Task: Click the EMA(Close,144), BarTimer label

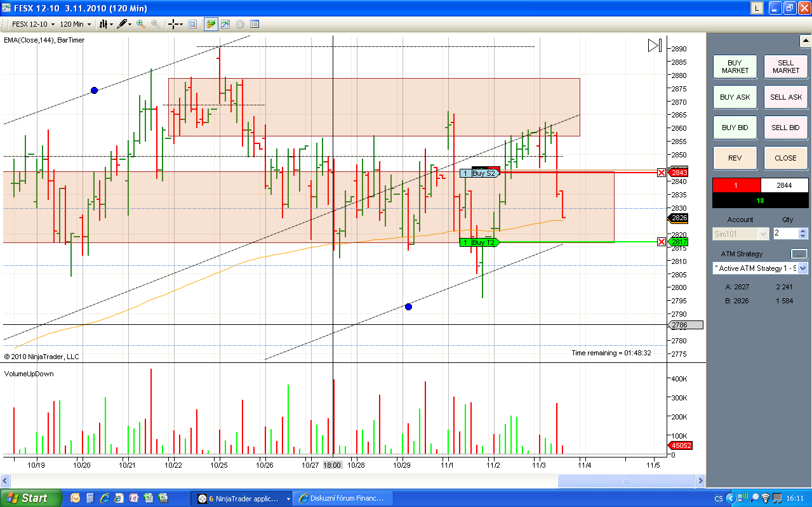Action: click(44, 40)
